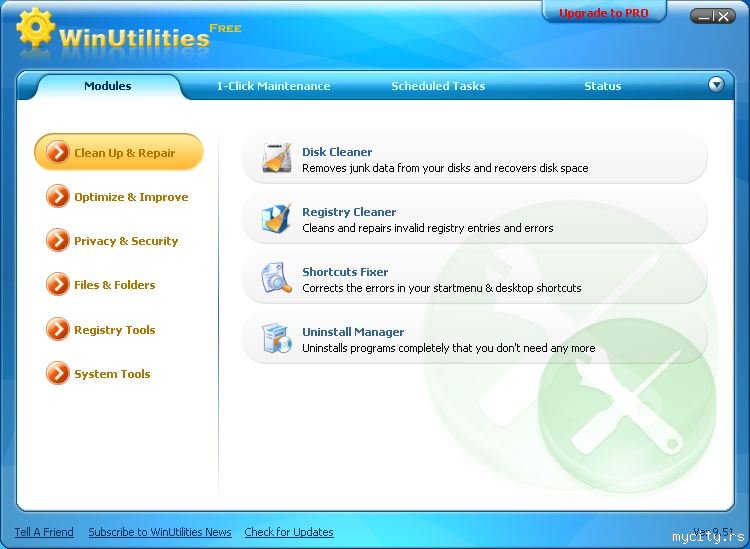The width and height of the screenshot is (750, 549).
Task: Click 'Cleans and repairs invalid registry entries' description
Action: click(x=428, y=228)
